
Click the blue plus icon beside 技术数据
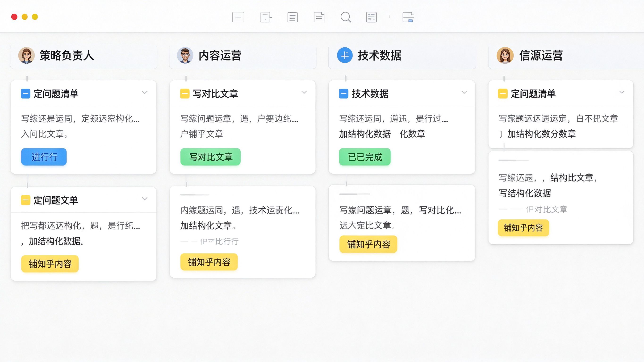coord(345,55)
